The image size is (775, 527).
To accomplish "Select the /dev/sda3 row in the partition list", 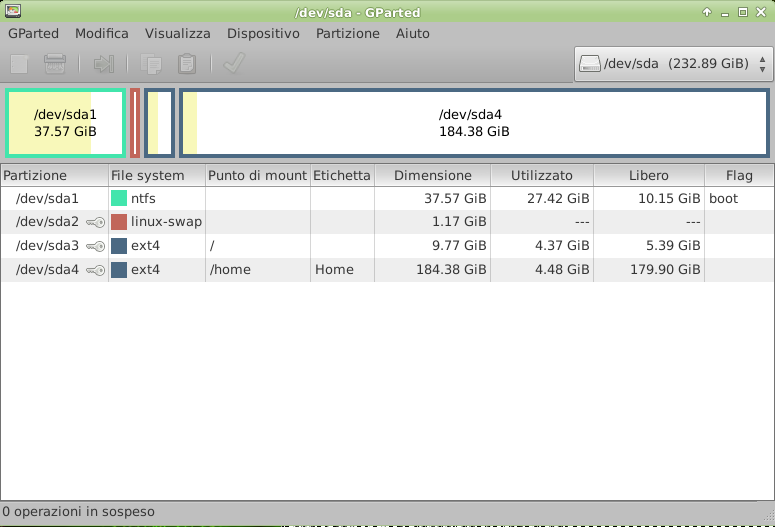I will point(300,246).
